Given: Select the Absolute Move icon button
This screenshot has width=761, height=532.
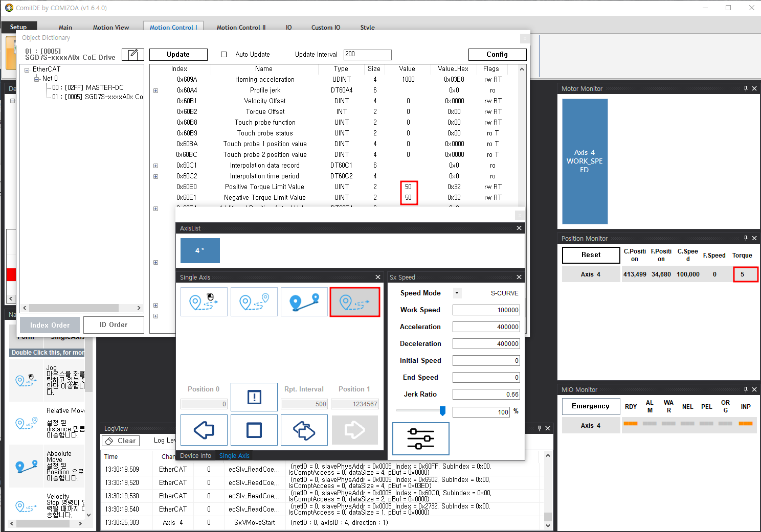Looking at the screenshot, I should pyautogui.click(x=304, y=302).
